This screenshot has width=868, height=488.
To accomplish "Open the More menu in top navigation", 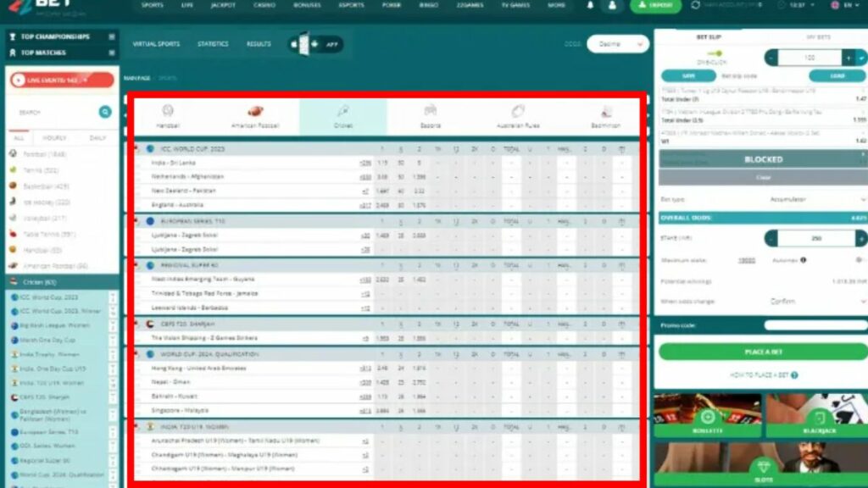I will pyautogui.click(x=556, y=5).
